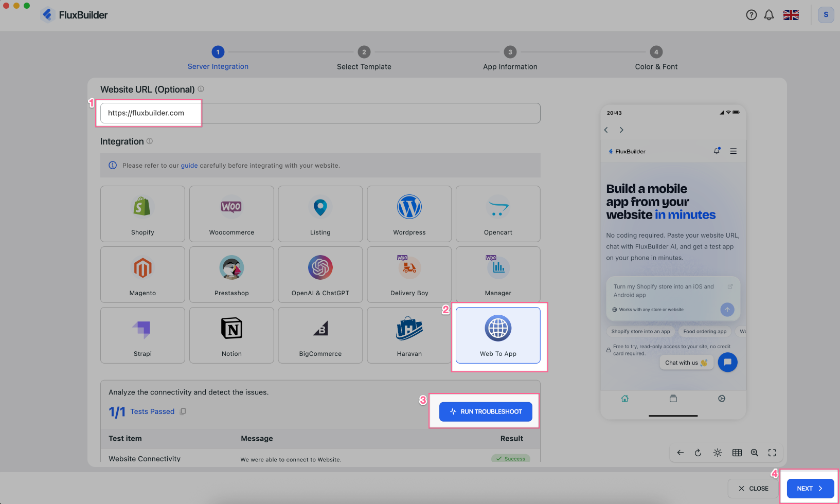This screenshot has height=504, width=840.
Task: Reload the preview with refresh icon
Action: coord(698,453)
